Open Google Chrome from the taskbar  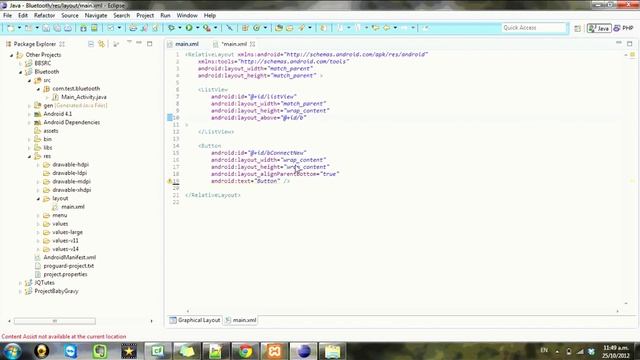(245, 351)
